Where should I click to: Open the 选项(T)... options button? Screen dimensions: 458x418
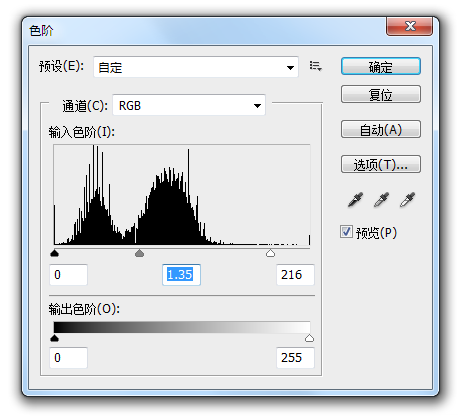point(381,164)
